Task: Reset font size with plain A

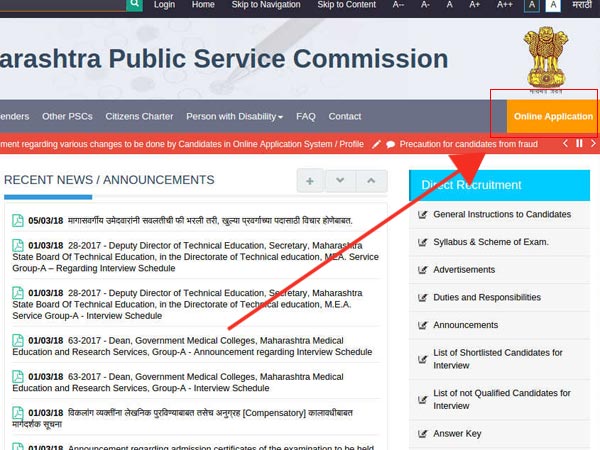Action: (x=450, y=5)
